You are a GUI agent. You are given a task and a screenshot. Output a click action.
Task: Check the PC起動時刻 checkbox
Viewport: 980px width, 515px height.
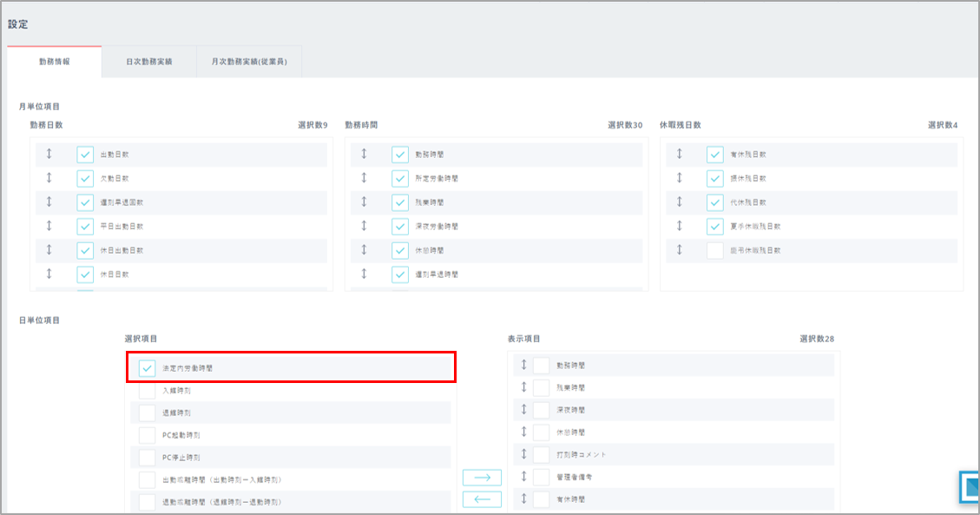[x=148, y=435]
